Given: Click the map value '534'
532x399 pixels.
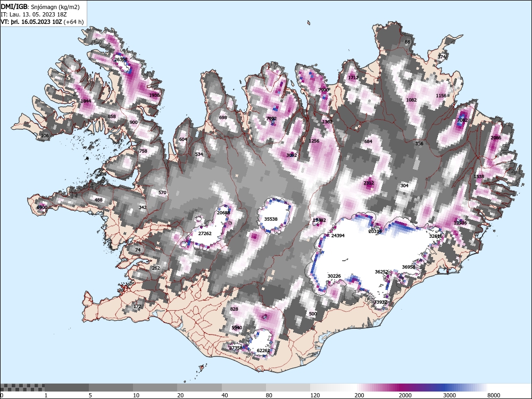Looking at the screenshot, I should [x=199, y=154].
